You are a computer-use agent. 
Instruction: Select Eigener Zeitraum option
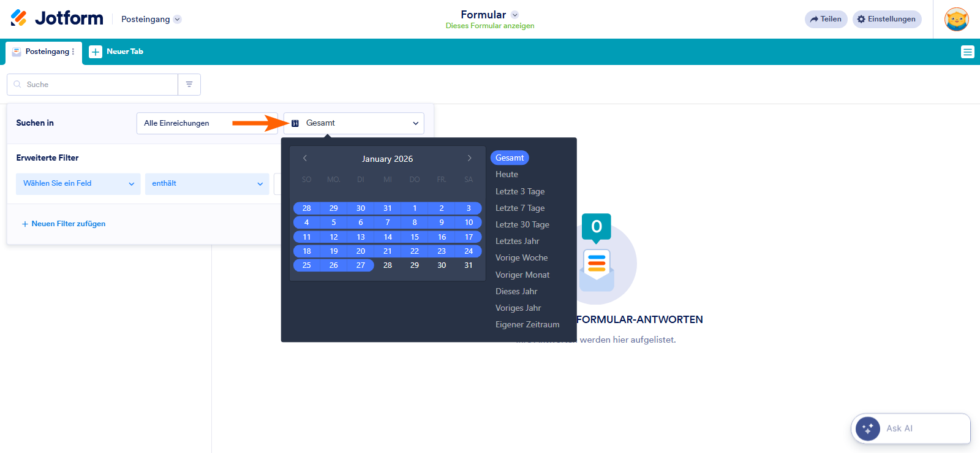(x=527, y=324)
